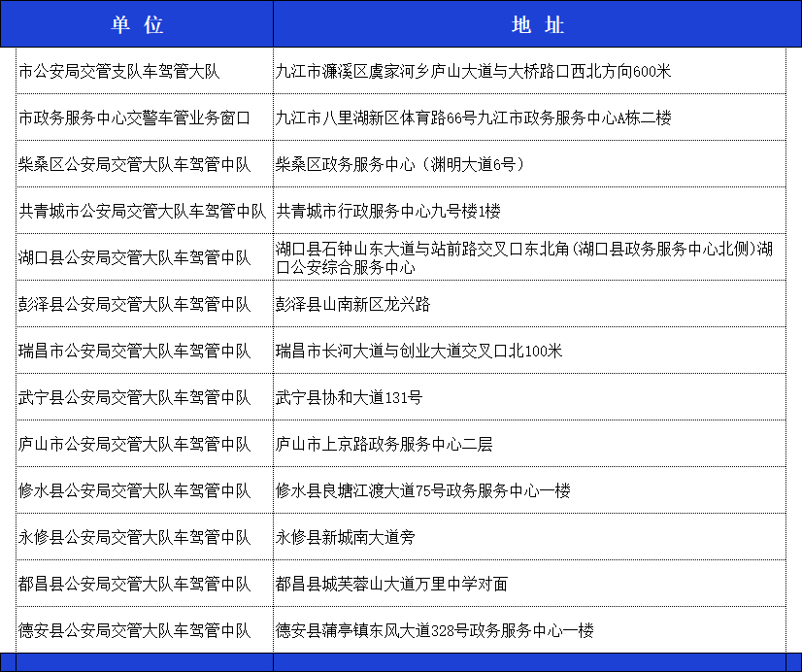
Task: Select the cell 庐山市公安局交管大队车驾管中队
Action: tap(145, 444)
